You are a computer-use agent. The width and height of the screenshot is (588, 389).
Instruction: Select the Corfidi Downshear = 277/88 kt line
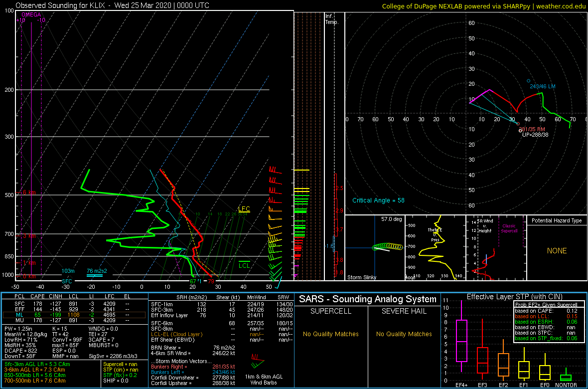pyautogui.click(x=193, y=378)
